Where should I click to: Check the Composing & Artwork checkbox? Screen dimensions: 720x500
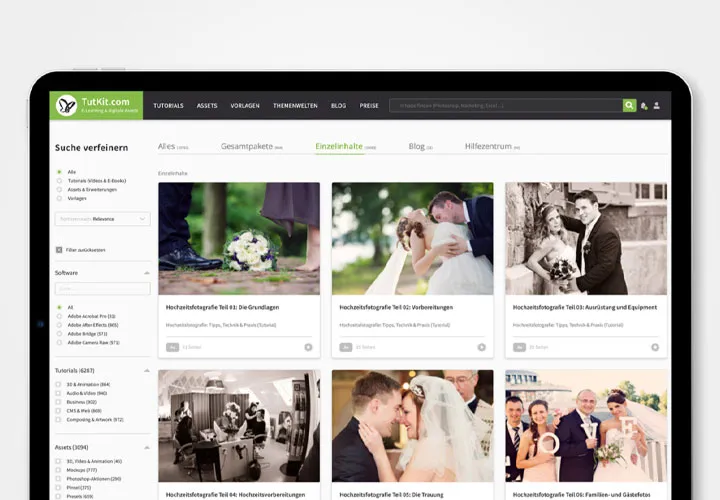coord(58,420)
